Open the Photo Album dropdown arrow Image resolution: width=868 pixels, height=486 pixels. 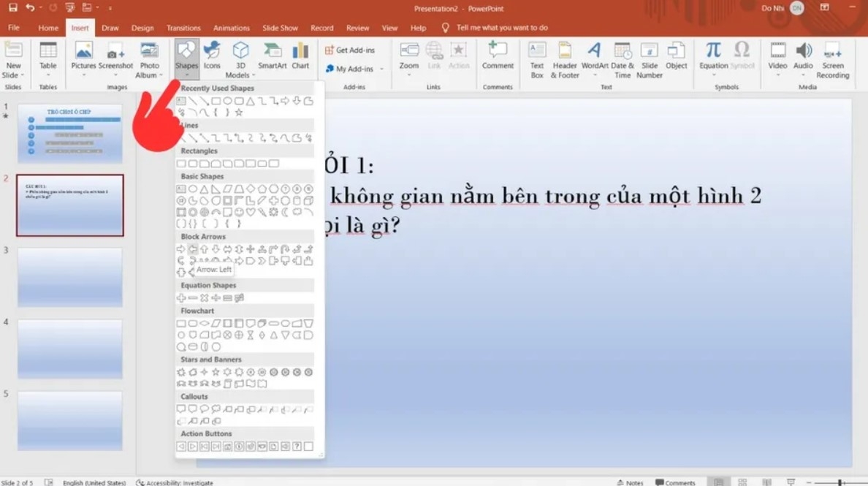point(161,75)
